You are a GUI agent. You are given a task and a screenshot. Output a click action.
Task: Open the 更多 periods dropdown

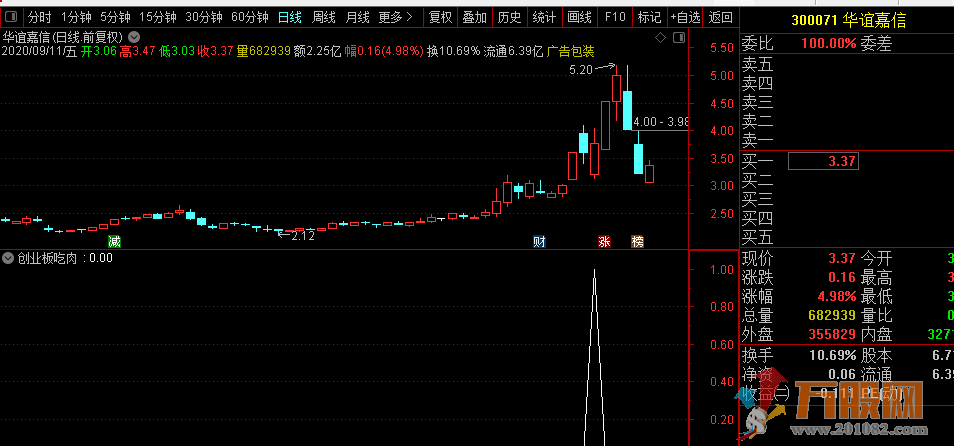click(395, 17)
